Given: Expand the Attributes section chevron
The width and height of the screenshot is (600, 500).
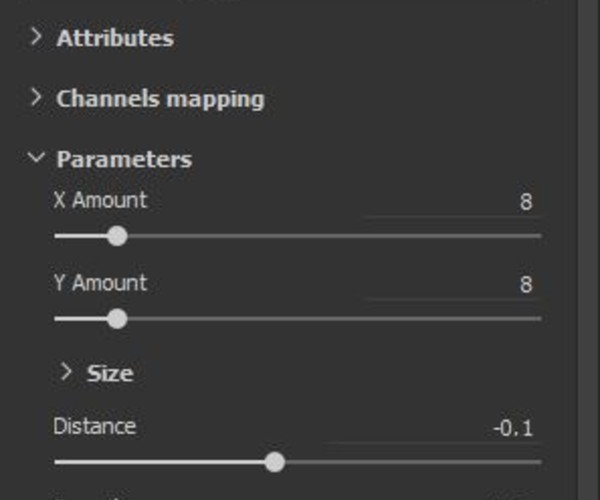Looking at the screenshot, I should pos(36,38).
